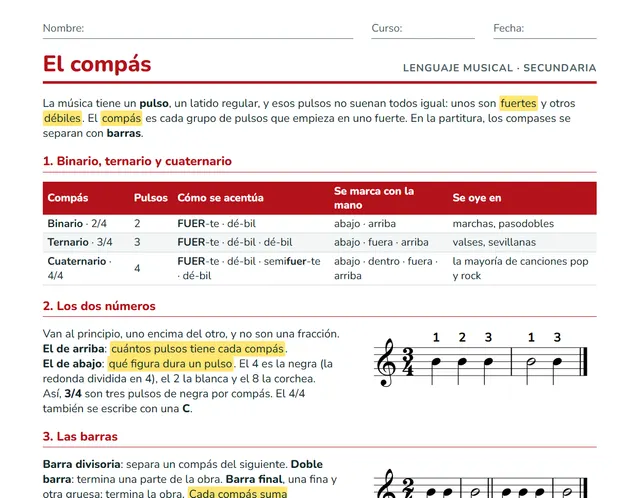Click the treble clef in the 3/4 staff
Viewport: 640px width, 498px height.
point(386,362)
